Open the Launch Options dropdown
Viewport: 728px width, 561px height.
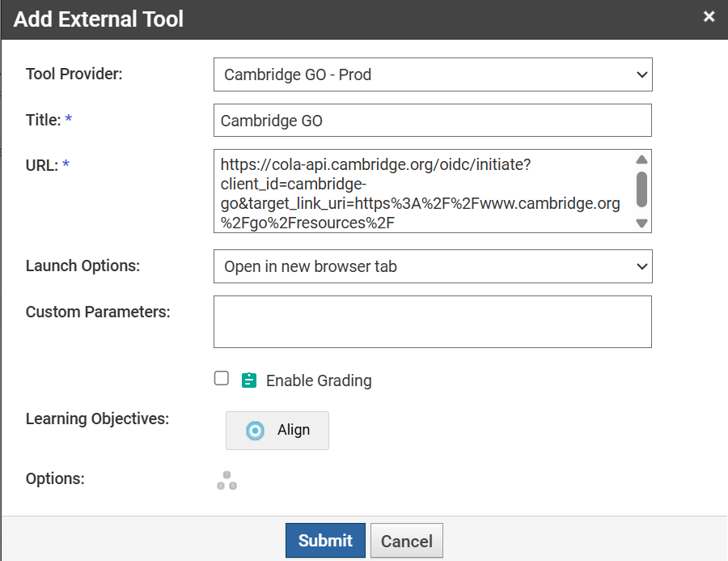[x=433, y=266]
